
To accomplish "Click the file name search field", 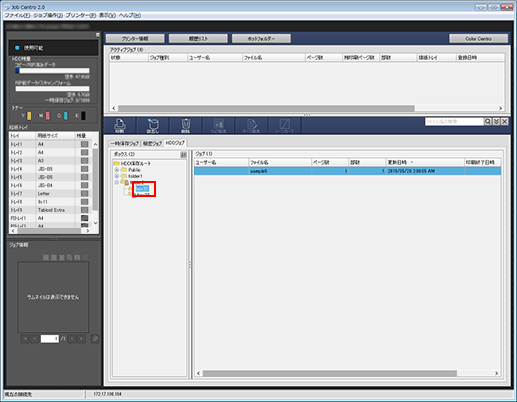I will 454,122.
